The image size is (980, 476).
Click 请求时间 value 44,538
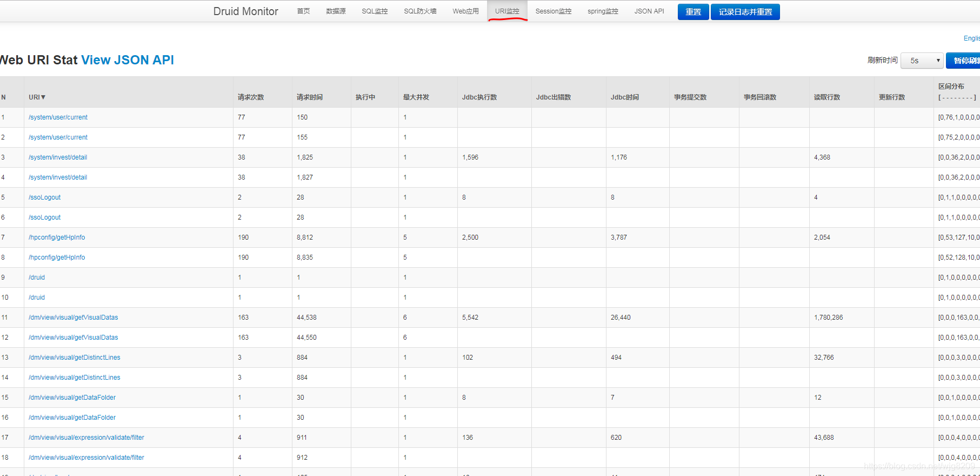point(306,318)
